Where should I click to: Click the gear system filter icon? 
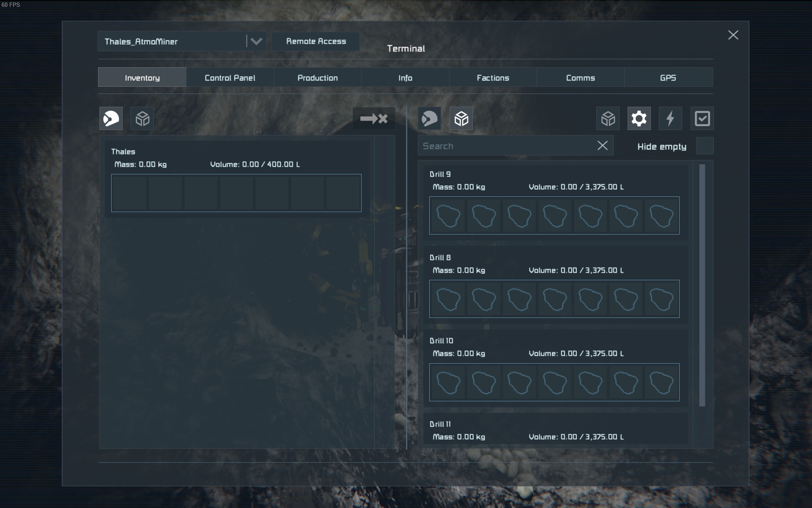click(x=639, y=119)
